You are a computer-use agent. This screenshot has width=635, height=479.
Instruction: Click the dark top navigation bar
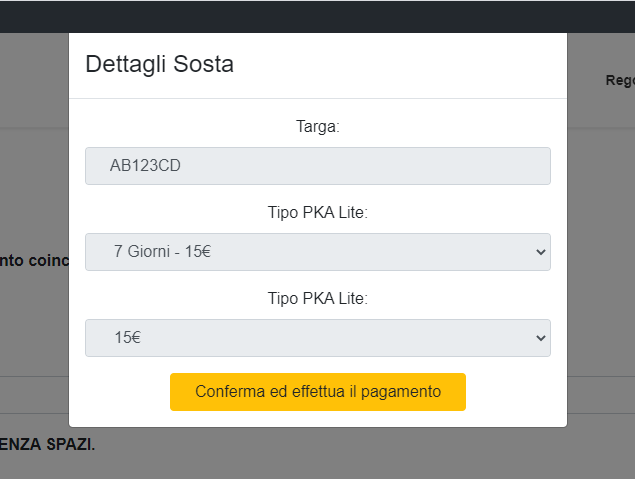(x=318, y=16)
